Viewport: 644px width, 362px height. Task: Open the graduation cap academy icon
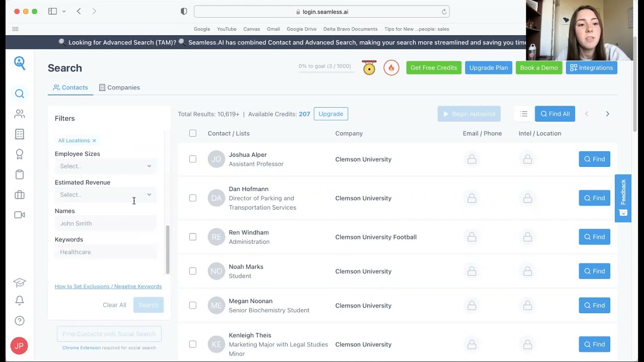pyautogui.click(x=20, y=283)
